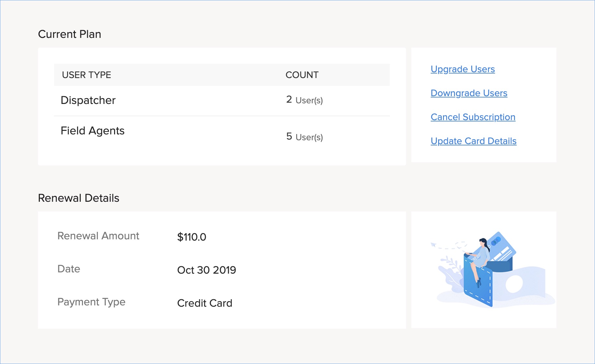Select the Field Agents row label
The width and height of the screenshot is (595, 364).
click(x=92, y=131)
